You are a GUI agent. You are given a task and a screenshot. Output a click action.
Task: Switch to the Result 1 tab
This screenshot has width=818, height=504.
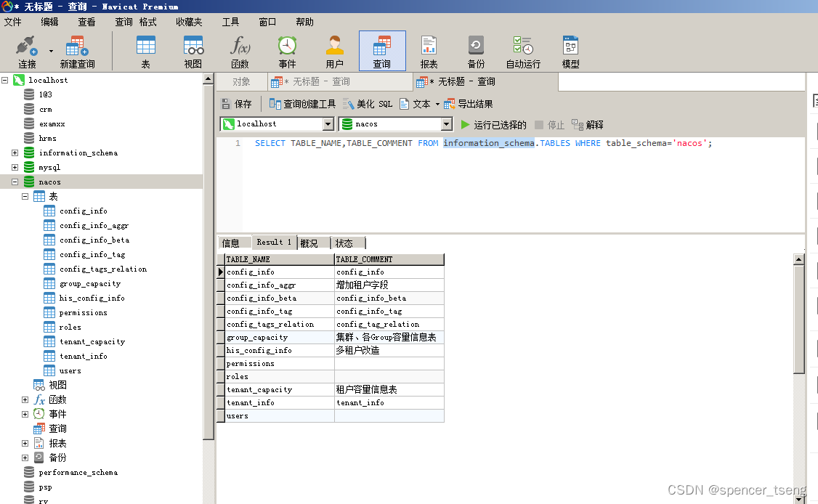tap(274, 242)
